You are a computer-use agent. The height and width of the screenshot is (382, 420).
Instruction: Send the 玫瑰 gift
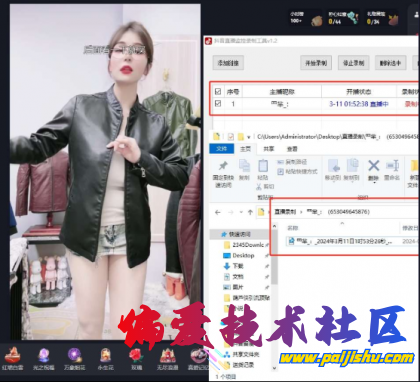tap(136, 359)
